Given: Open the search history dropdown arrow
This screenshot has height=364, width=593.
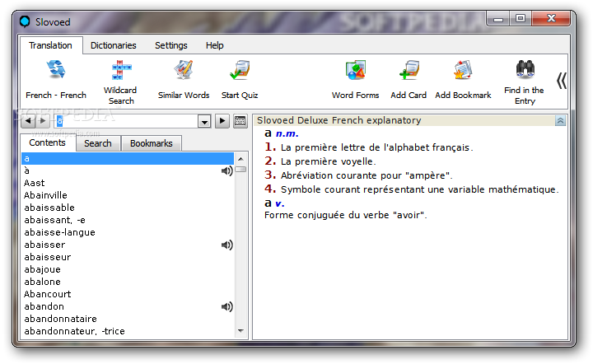Looking at the screenshot, I should tap(204, 121).
